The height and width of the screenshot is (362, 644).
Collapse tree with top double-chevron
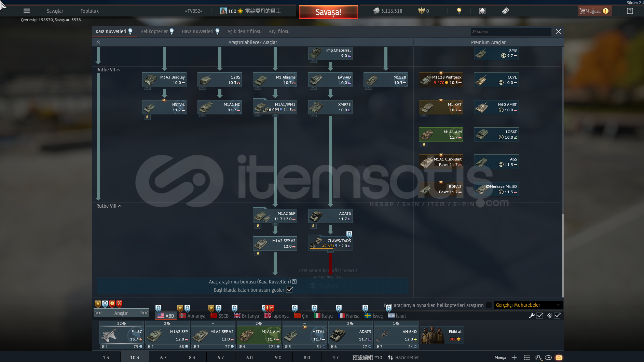tap(98, 42)
